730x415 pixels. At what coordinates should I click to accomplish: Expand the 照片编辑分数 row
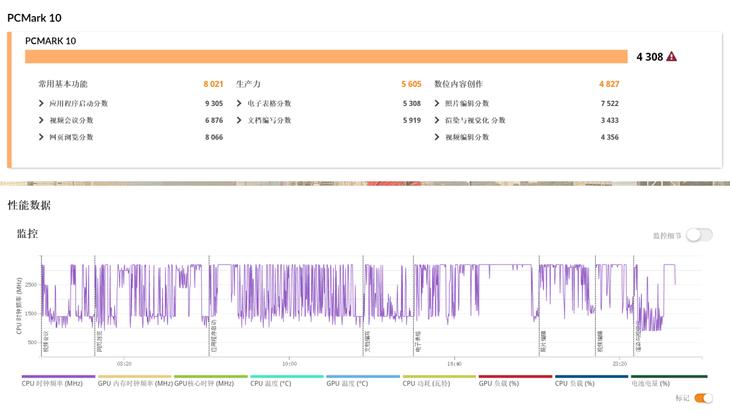pos(462,103)
